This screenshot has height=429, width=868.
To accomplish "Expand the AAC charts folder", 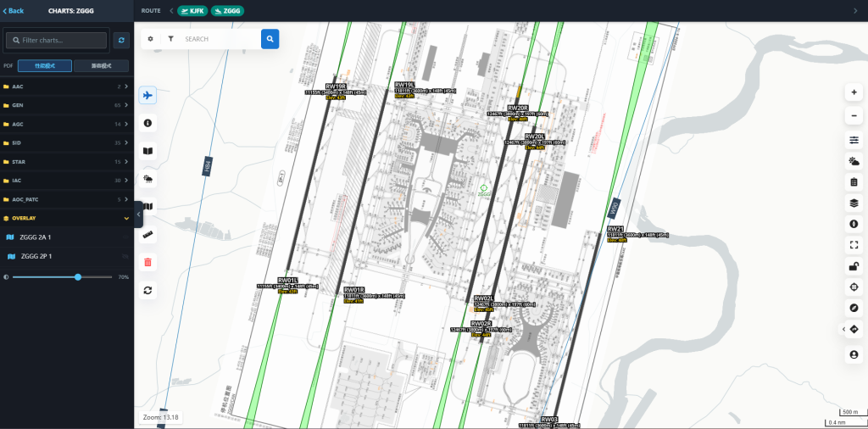I will pos(66,86).
